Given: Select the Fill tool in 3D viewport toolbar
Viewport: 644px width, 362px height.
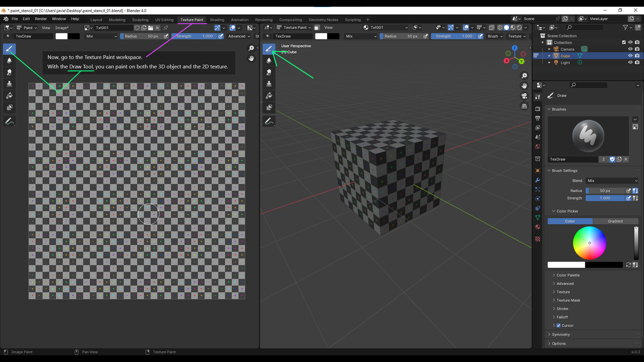Looking at the screenshot, I should click(269, 96).
